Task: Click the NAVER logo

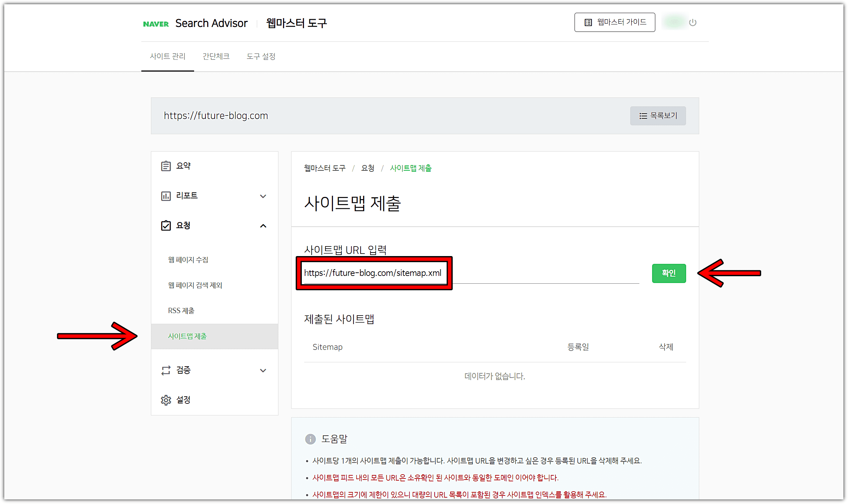Action: pyautogui.click(x=156, y=23)
